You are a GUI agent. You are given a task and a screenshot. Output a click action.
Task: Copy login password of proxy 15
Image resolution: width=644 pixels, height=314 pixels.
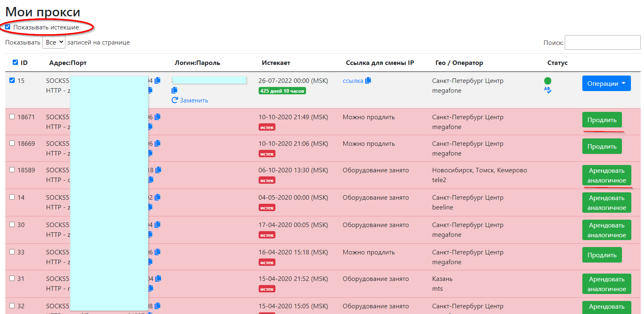pyautogui.click(x=174, y=90)
